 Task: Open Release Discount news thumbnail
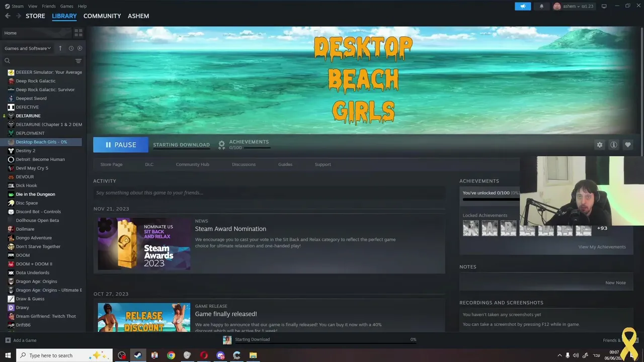[x=144, y=317]
